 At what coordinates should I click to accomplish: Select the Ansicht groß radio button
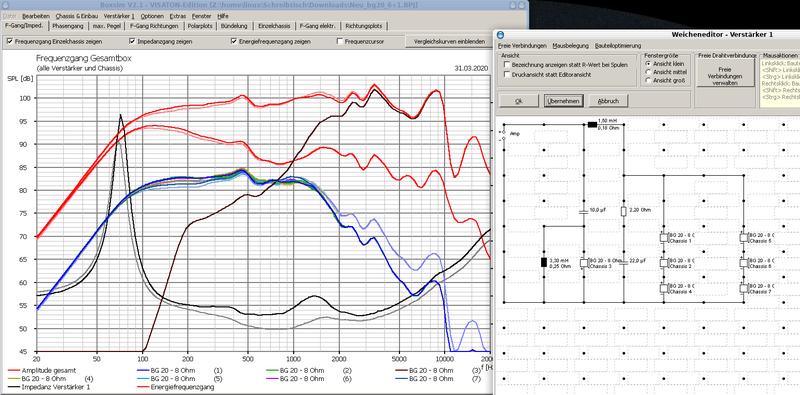pos(648,81)
